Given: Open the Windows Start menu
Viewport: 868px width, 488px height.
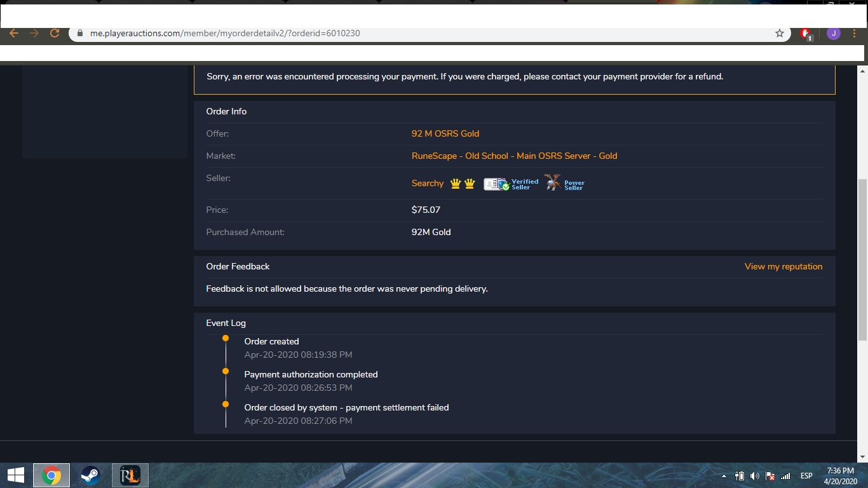Looking at the screenshot, I should pos(15,475).
